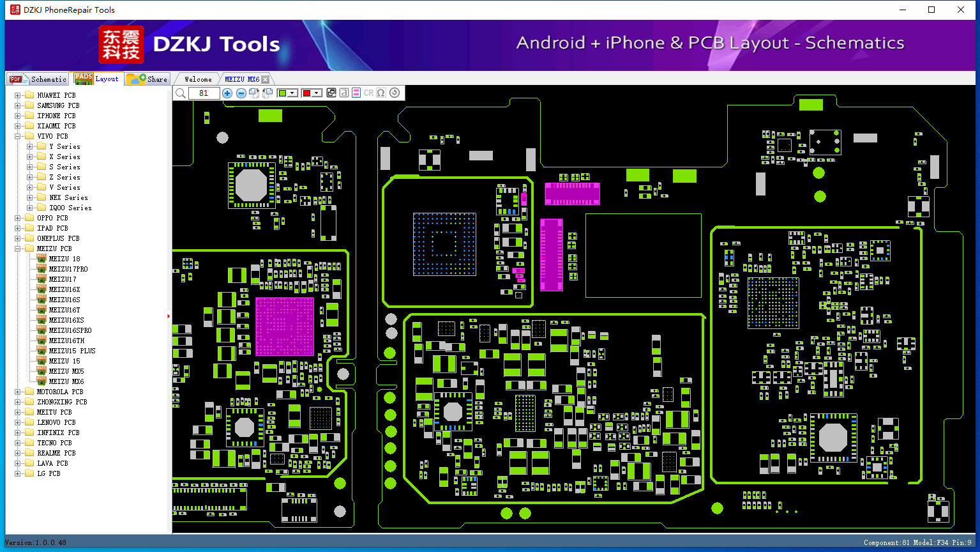The image size is (980, 552).
Task: Toggle the CR component labels icon
Action: click(368, 93)
